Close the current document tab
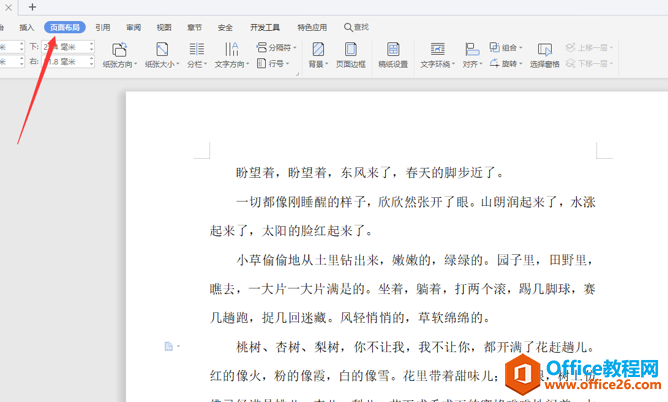Image resolution: width=668 pixels, height=402 pixels. pyautogui.click(x=8, y=7)
